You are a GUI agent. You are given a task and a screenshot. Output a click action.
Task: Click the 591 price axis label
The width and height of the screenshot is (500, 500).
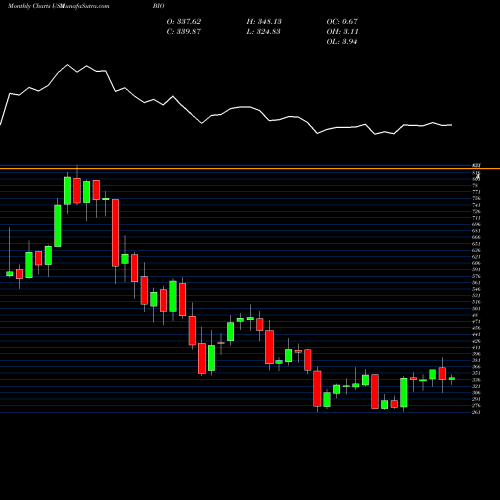point(476,269)
